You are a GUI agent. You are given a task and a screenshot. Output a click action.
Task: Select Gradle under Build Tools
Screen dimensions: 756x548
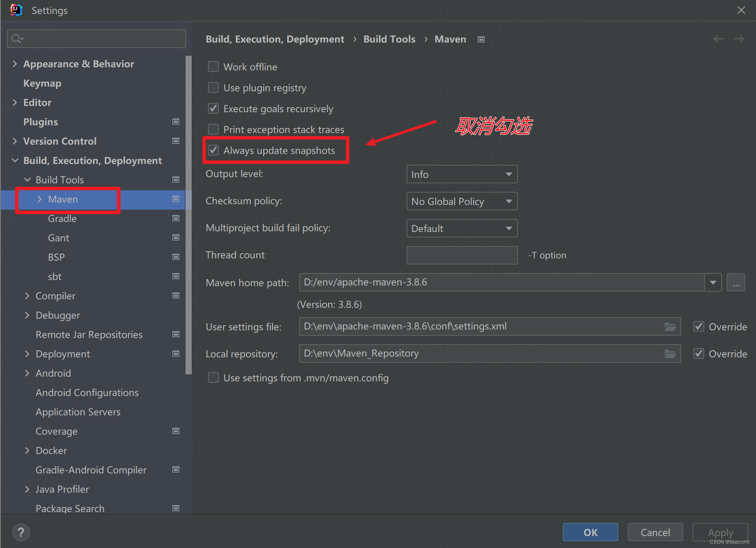tap(62, 219)
